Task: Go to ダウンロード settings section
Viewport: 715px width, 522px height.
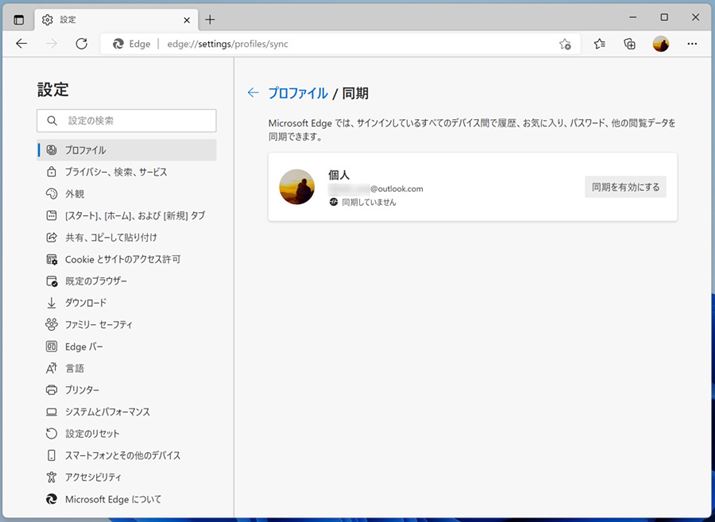Action: 86,303
